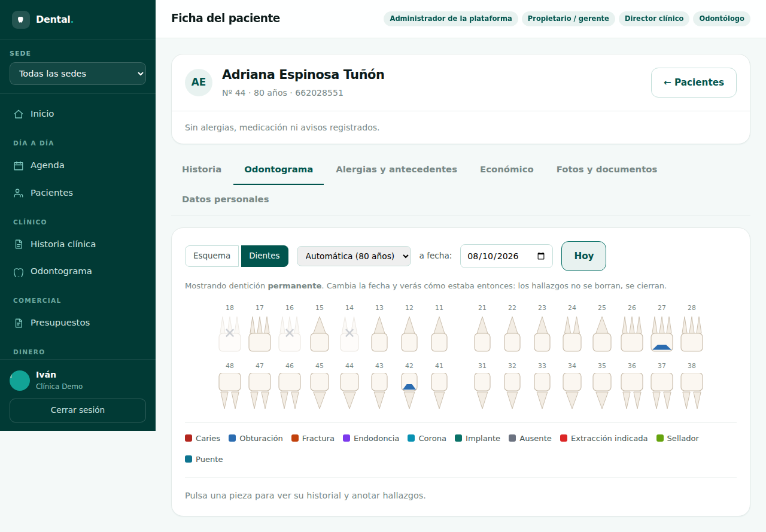Click Iván user avatar in sidebar
This screenshot has width=766, height=532.
(20, 381)
